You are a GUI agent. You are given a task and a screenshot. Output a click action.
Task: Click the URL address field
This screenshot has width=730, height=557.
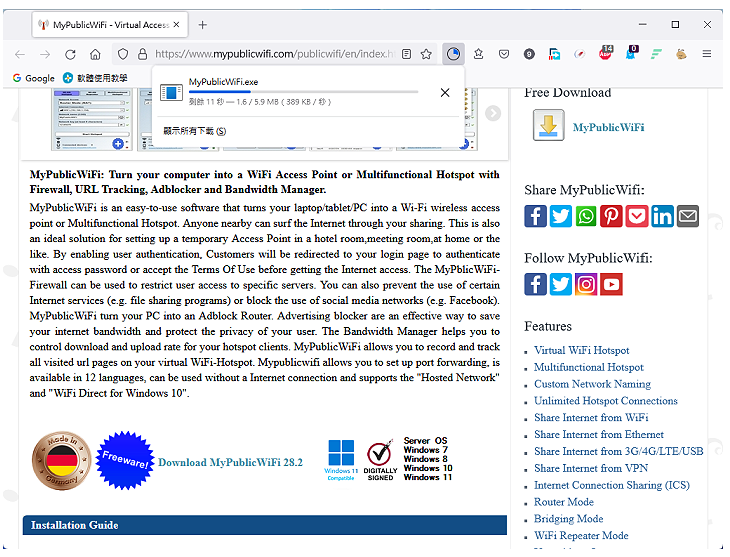click(275, 54)
